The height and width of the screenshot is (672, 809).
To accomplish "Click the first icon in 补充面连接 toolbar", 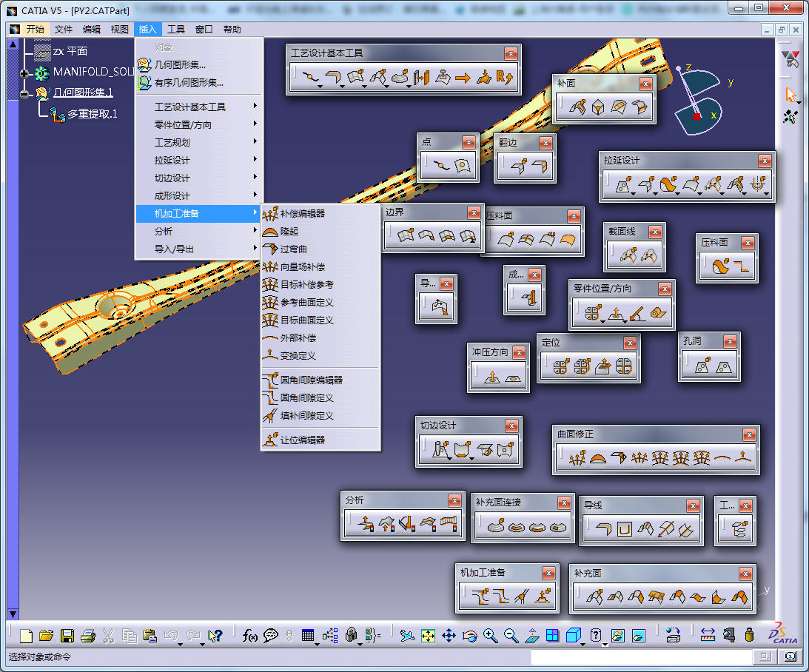I will (496, 526).
